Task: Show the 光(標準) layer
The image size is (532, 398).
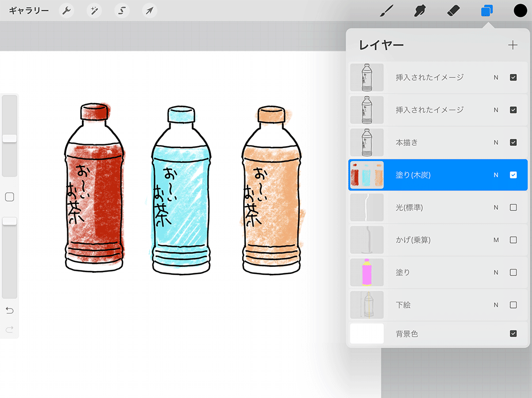Action: 513,207
